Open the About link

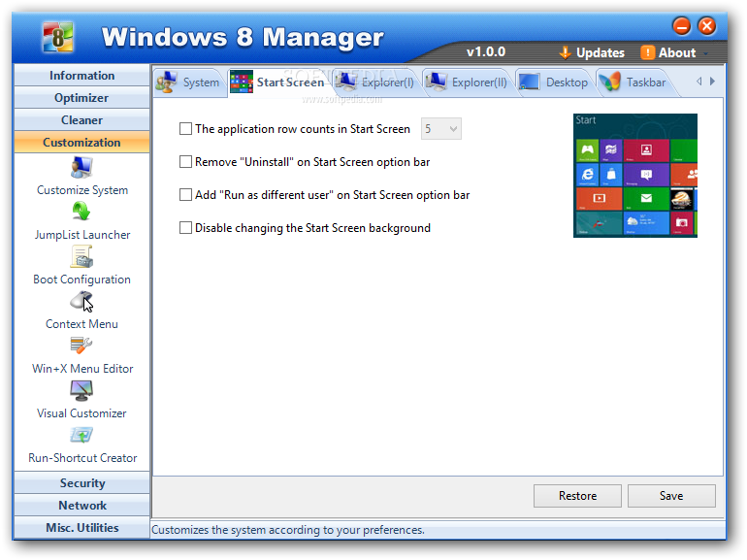click(677, 53)
